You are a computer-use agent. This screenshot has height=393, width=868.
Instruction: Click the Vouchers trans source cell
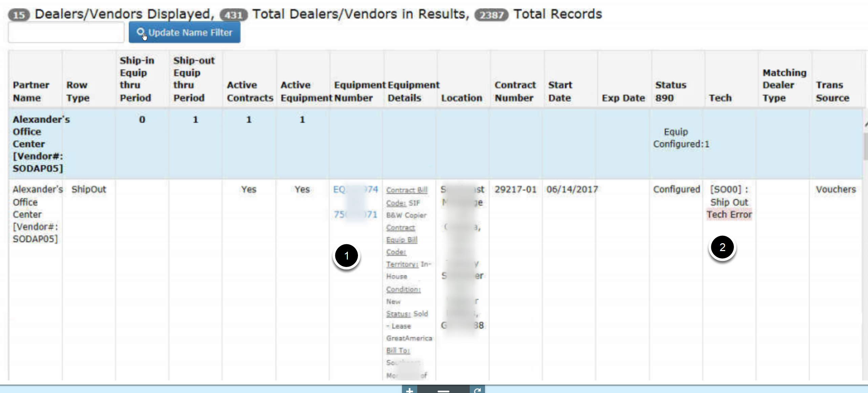pyautogui.click(x=836, y=189)
